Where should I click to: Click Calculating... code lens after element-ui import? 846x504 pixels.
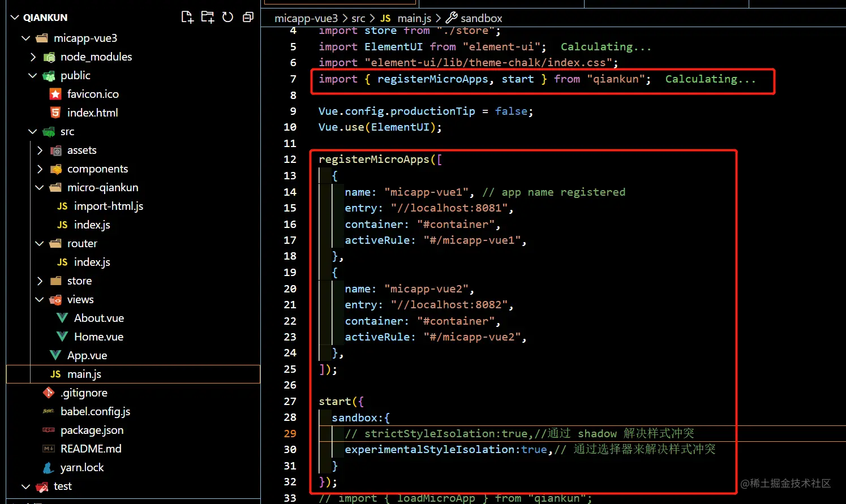(606, 46)
